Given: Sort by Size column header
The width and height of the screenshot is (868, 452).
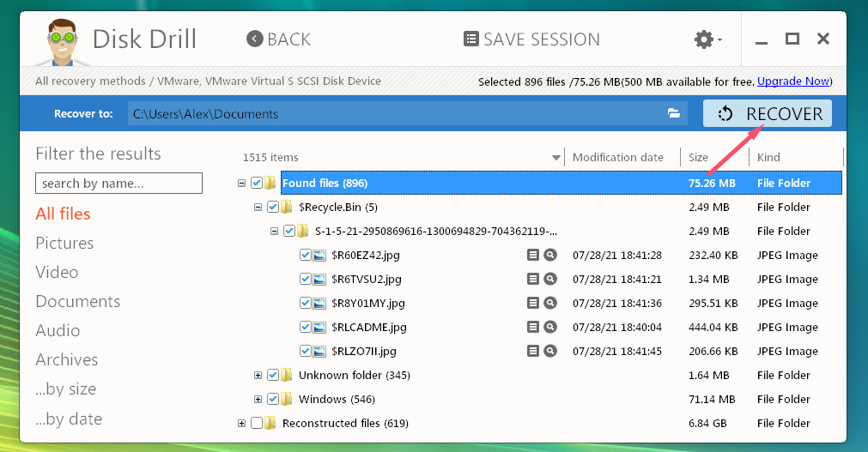Looking at the screenshot, I should point(699,157).
